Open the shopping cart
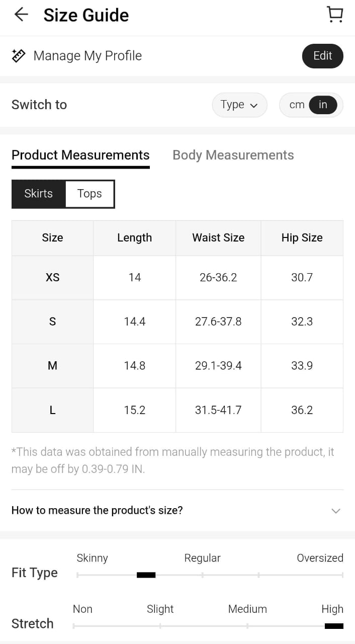The image size is (355, 644). coord(334,15)
